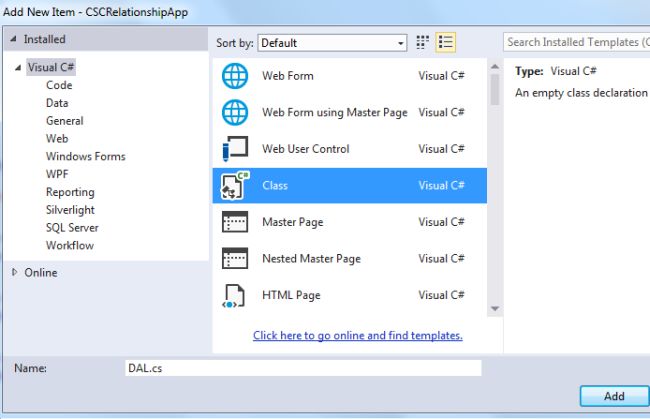Select the Windows Forms category

click(x=86, y=156)
